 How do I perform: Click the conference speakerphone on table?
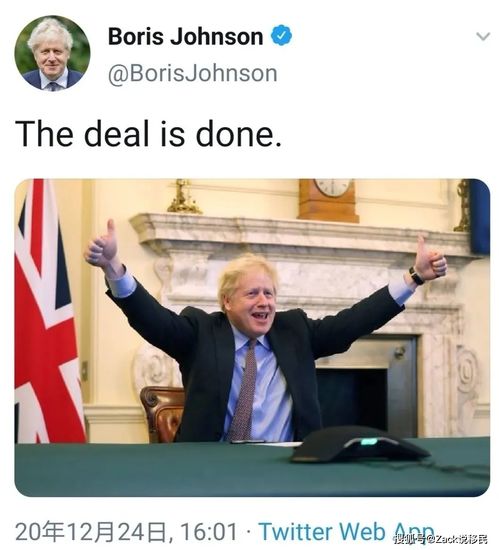click(x=359, y=444)
